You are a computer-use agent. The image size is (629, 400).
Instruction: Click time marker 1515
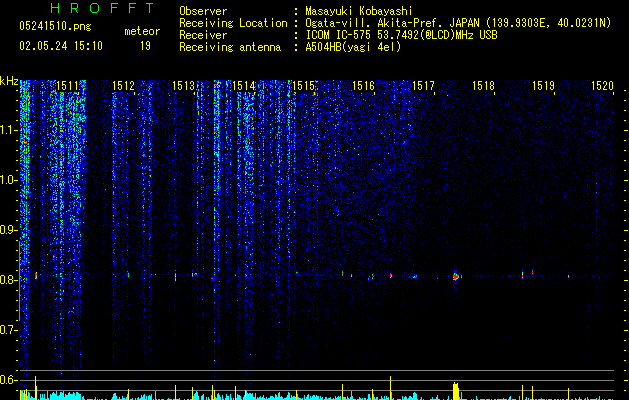(303, 86)
